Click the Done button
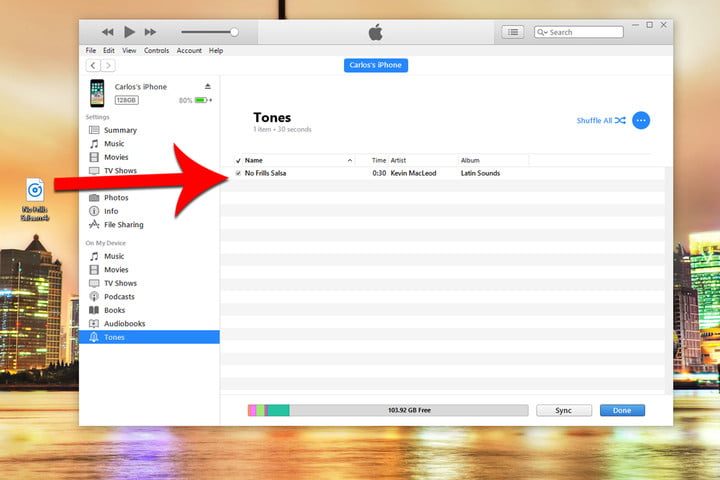 click(x=622, y=410)
